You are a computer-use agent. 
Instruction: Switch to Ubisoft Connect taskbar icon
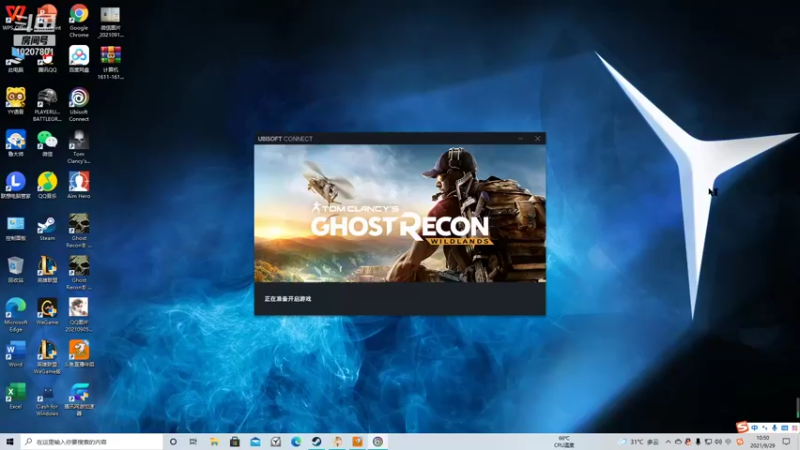tap(378, 441)
